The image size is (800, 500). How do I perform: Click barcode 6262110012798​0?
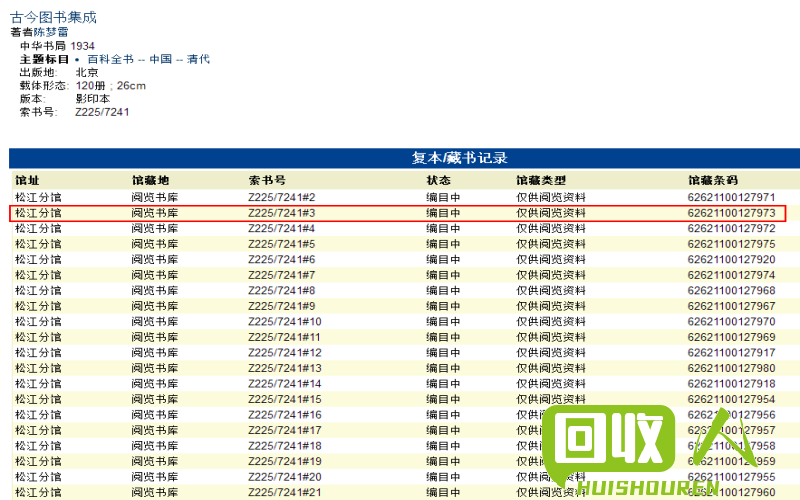(x=731, y=368)
